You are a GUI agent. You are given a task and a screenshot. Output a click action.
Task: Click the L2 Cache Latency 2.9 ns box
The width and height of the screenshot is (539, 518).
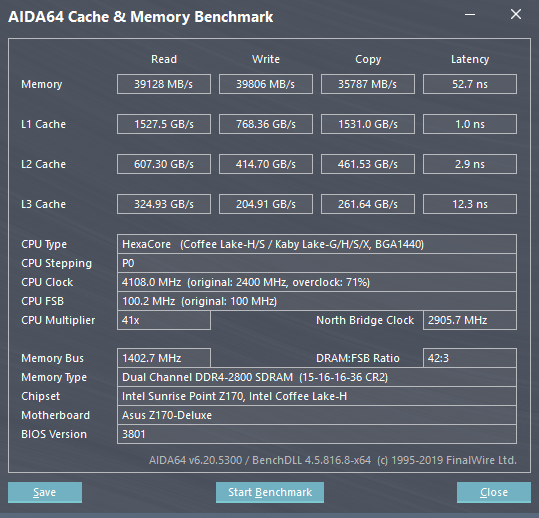(470, 164)
